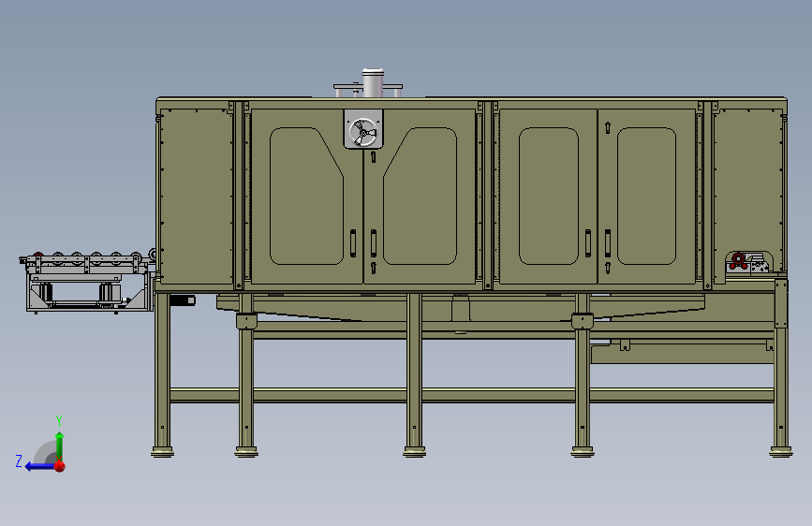Select the round fan on the cabinet front
812x526 pixels.
363,133
